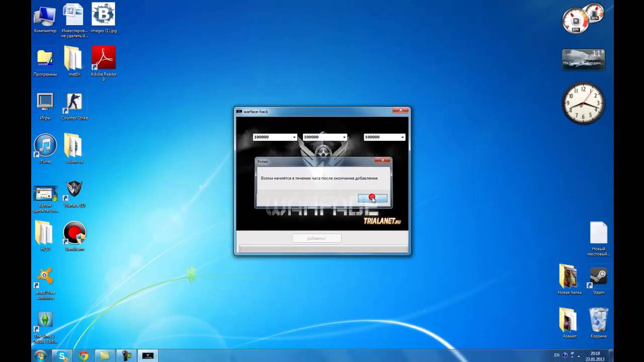The width and height of the screenshot is (644, 362).
Task: Confirm the Успех dialog with its button
Action: [373, 198]
